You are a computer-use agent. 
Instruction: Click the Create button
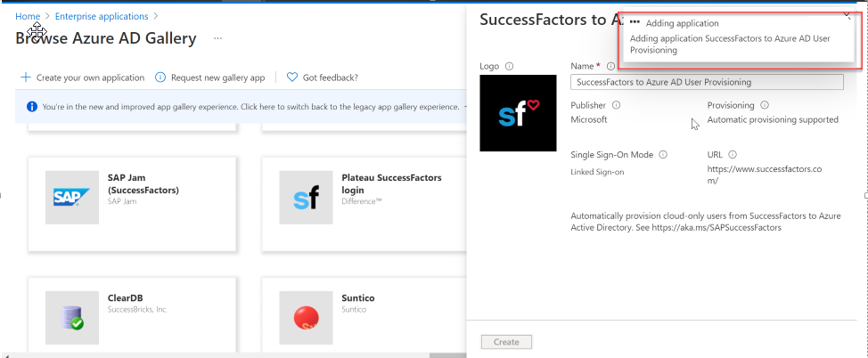click(x=506, y=342)
